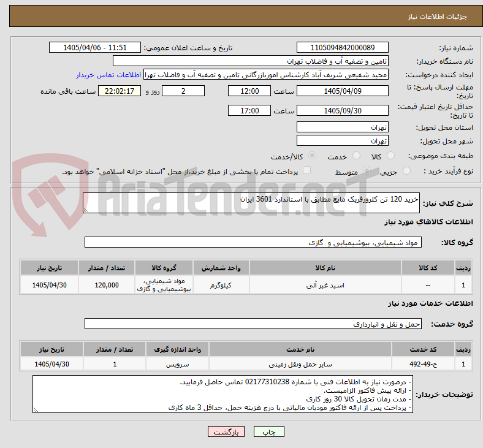This screenshot has width=483, height=448.
Task: Click the remaining days field showing 2
Action: [x=183, y=91]
